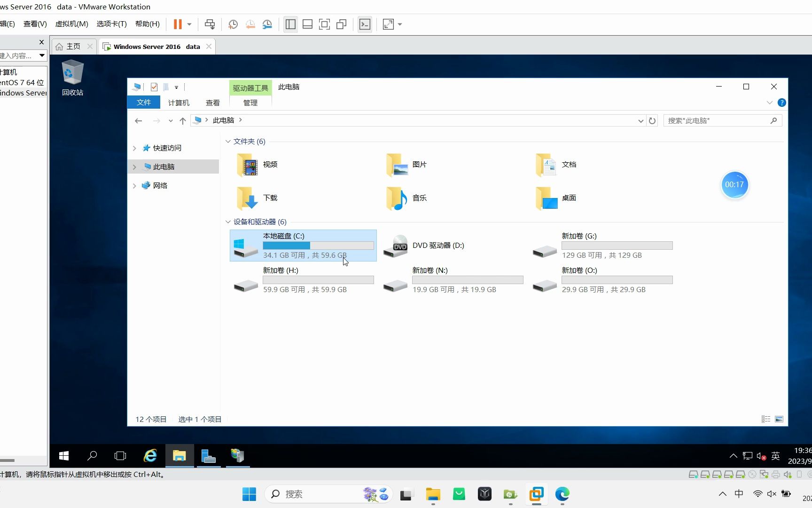Enter full screen mode icon

pyautogui.click(x=325, y=24)
